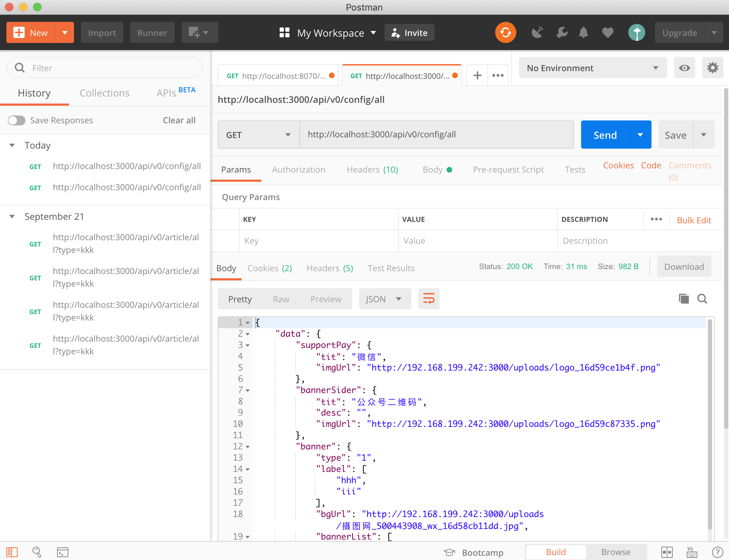Open Postman console icon
729x560 pixels.
click(63, 552)
